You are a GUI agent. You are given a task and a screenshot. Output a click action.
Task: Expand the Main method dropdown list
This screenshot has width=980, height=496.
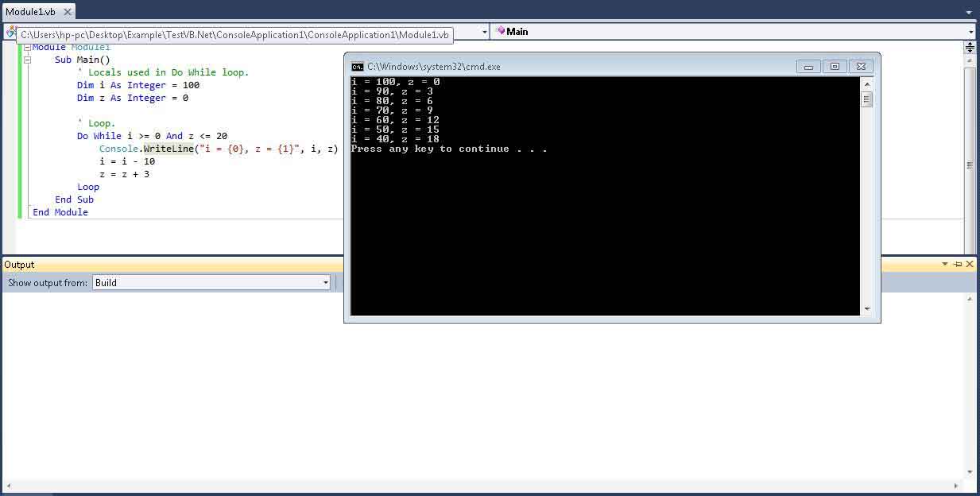coord(971,32)
